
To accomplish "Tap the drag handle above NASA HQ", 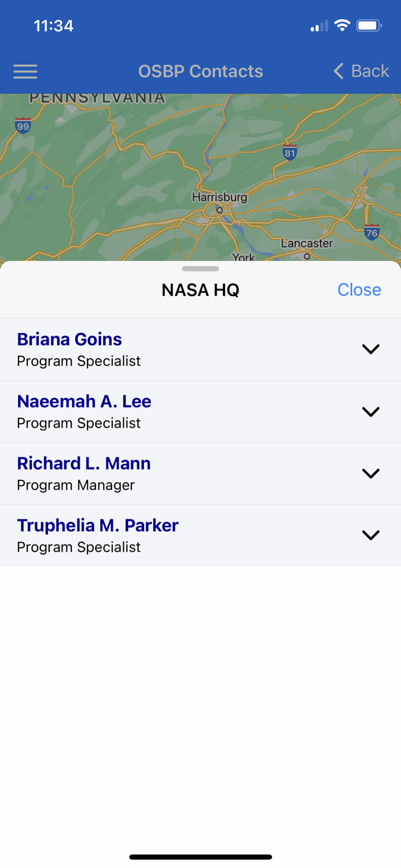I will point(200,269).
